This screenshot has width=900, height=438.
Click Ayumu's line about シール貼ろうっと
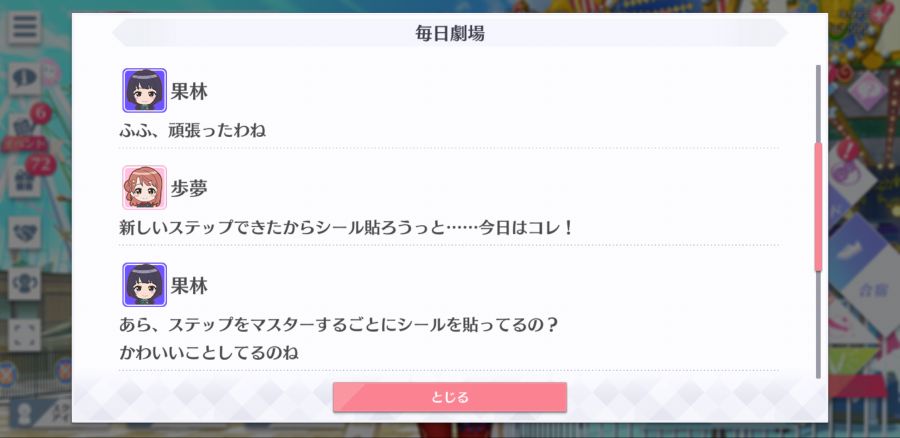(x=346, y=228)
